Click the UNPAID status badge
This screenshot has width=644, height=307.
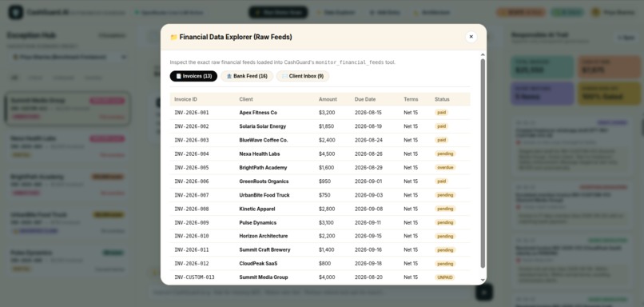coord(445,277)
